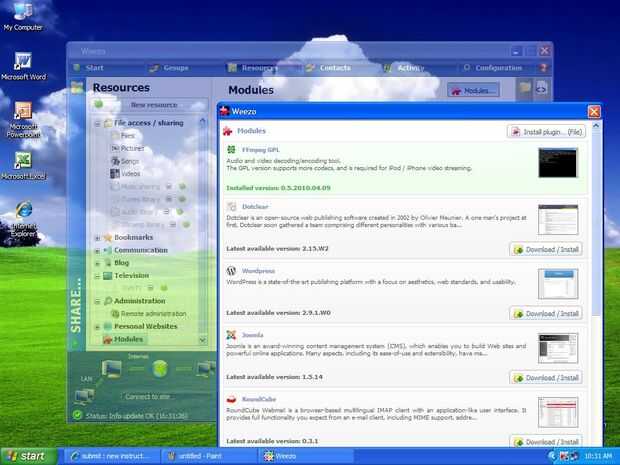The height and width of the screenshot is (465, 620).
Task: Collapse the Television tree node
Action: tap(97, 276)
